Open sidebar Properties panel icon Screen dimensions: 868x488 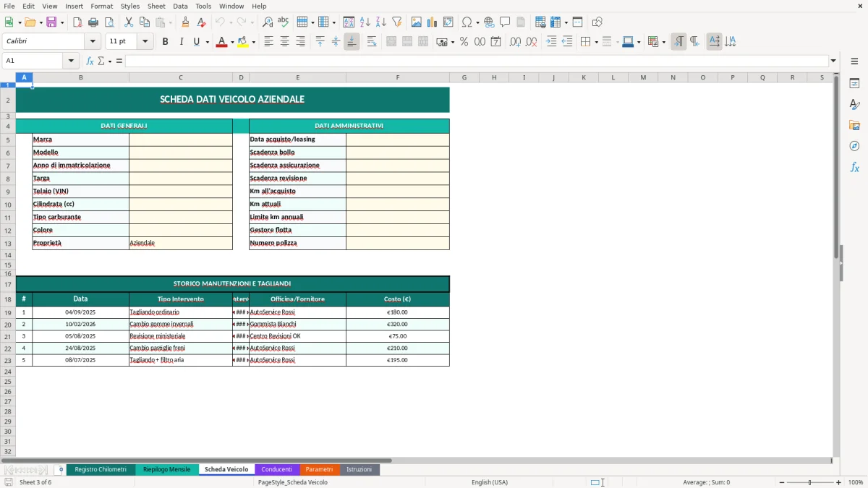click(854, 84)
